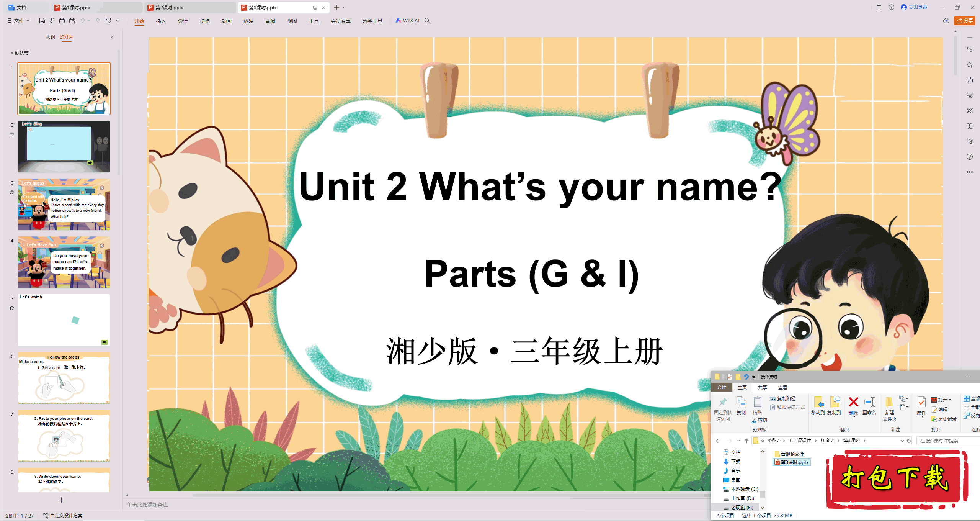The image size is (980, 521).
Task: Open the Explorer 打开 dropdown arrow
Action: point(951,400)
